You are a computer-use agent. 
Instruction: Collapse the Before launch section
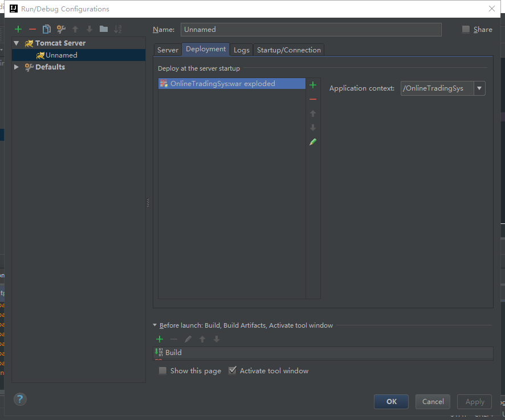click(155, 325)
